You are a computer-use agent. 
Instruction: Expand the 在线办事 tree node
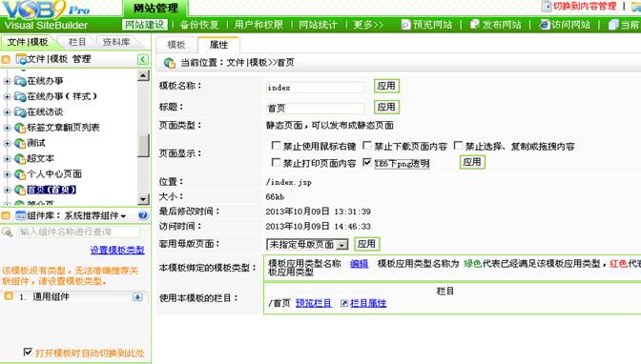(7, 81)
